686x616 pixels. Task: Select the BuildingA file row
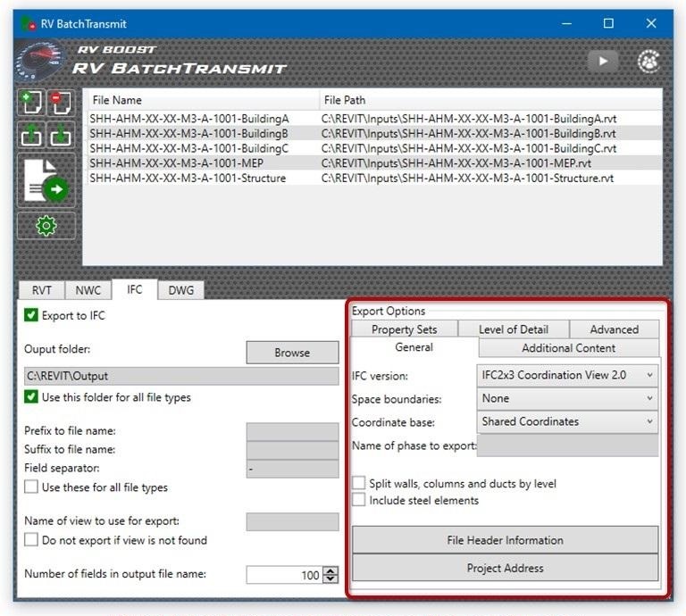click(x=374, y=119)
